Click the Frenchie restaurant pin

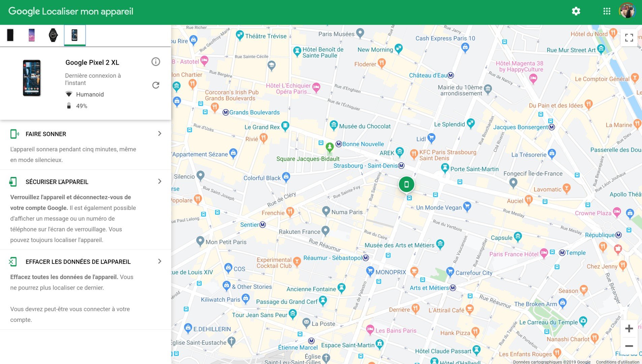point(290,212)
